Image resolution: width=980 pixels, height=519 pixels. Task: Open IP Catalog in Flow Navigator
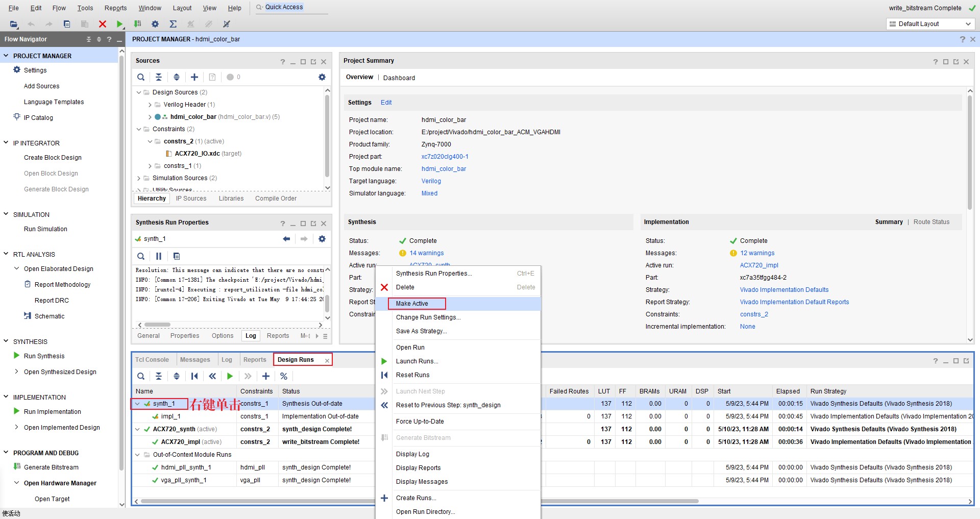[x=38, y=118]
